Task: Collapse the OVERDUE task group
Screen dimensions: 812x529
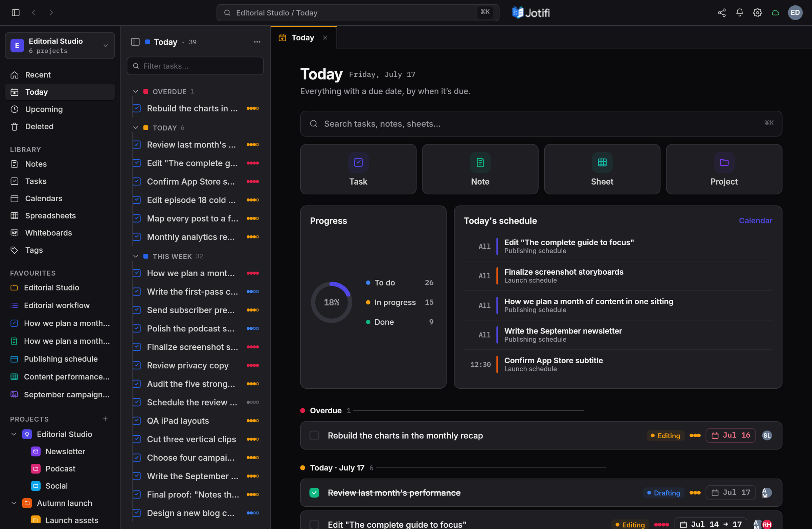Action: tap(135, 91)
